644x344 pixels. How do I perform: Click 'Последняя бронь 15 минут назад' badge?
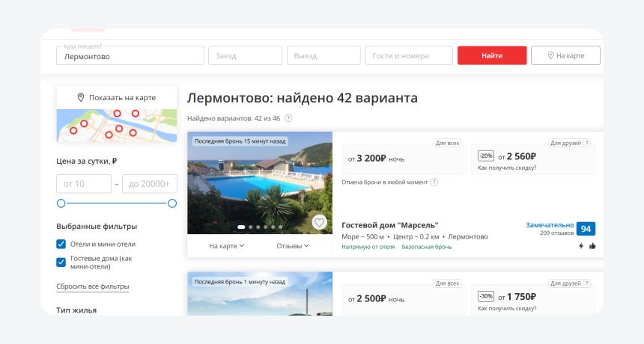click(x=240, y=141)
